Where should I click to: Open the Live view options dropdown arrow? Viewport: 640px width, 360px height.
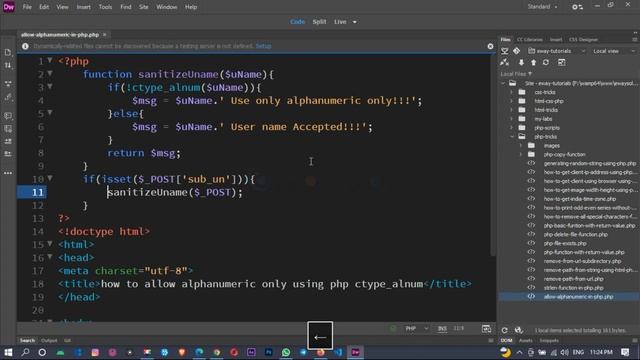pos(355,22)
